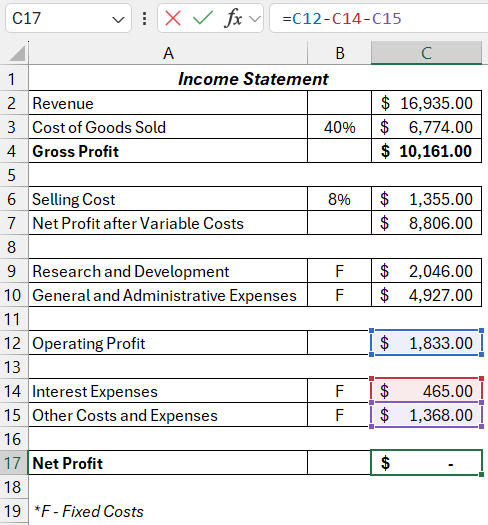Select the F cell beside General and Administrative
This screenshot has height=525, width=488.
point(339,295)
